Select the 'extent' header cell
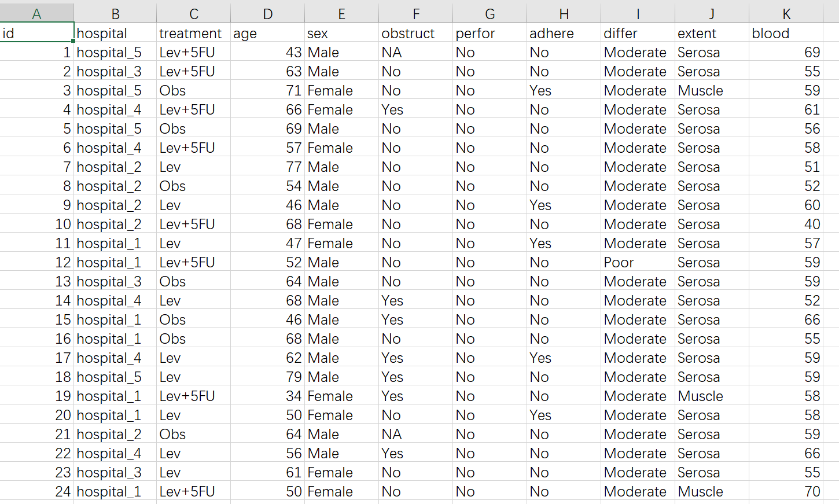 point(711,33)
